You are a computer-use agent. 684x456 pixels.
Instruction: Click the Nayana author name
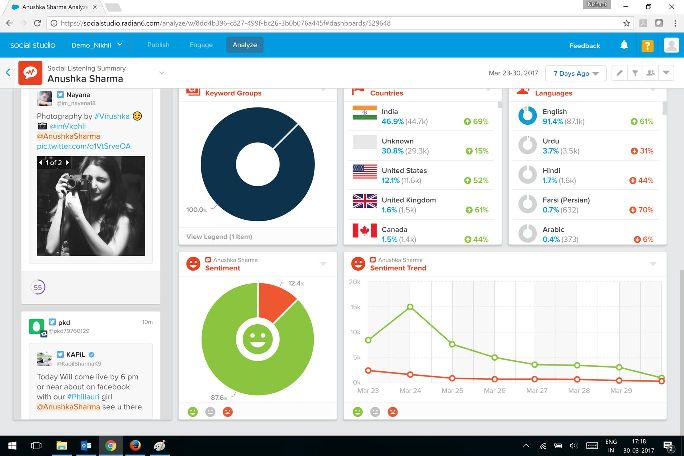click(78, 95)
